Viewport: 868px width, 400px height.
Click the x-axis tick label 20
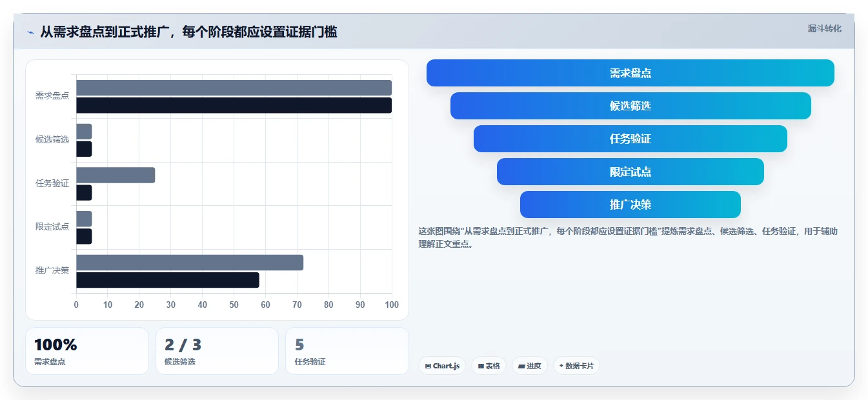pos(139,305)
